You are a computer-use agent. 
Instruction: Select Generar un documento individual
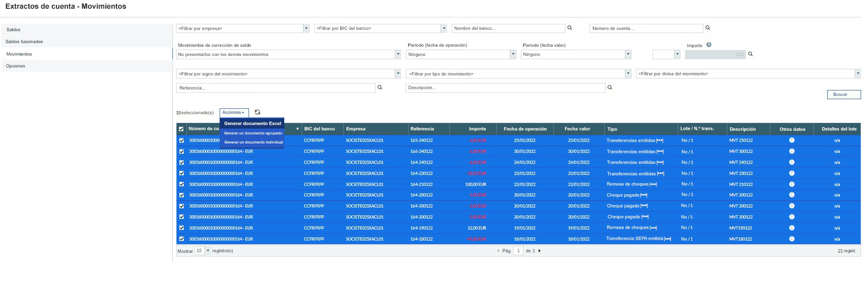point(253,142)
